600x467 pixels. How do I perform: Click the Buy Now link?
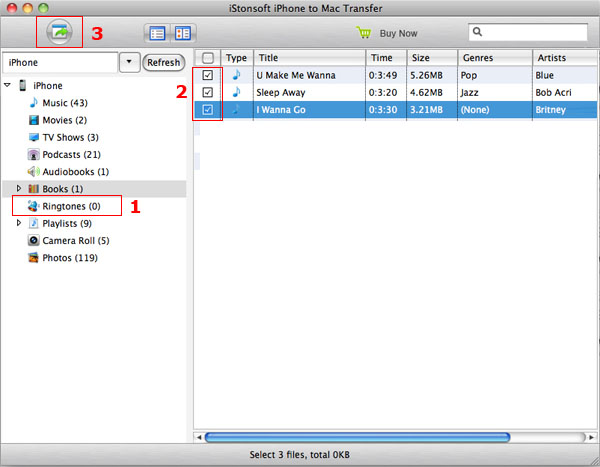coord(398,34)
